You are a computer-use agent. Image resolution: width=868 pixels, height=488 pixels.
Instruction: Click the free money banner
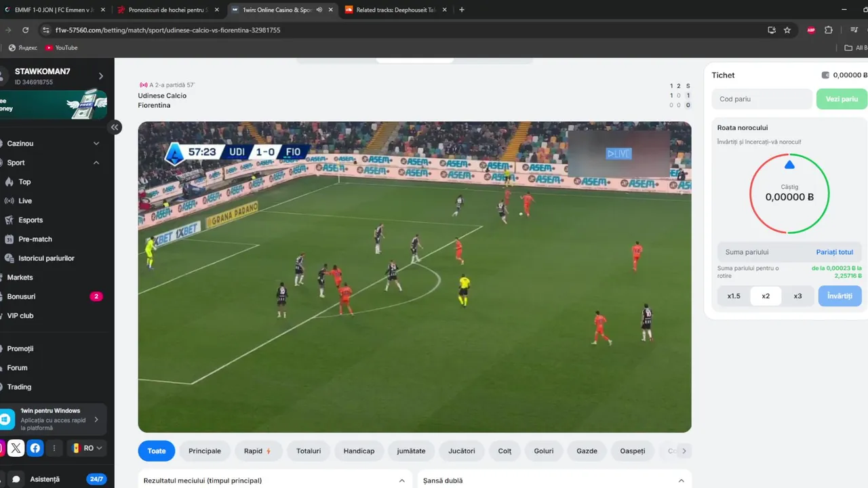tap(54, 104)
